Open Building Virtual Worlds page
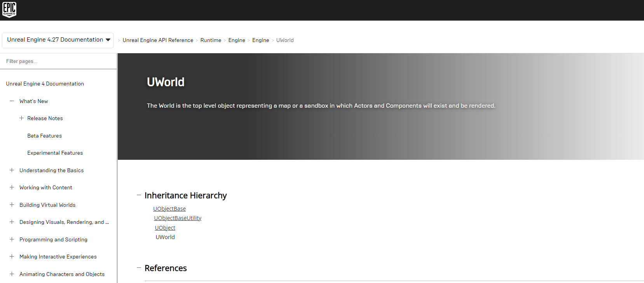Screen dimensions: 644x283 [47, 205]
